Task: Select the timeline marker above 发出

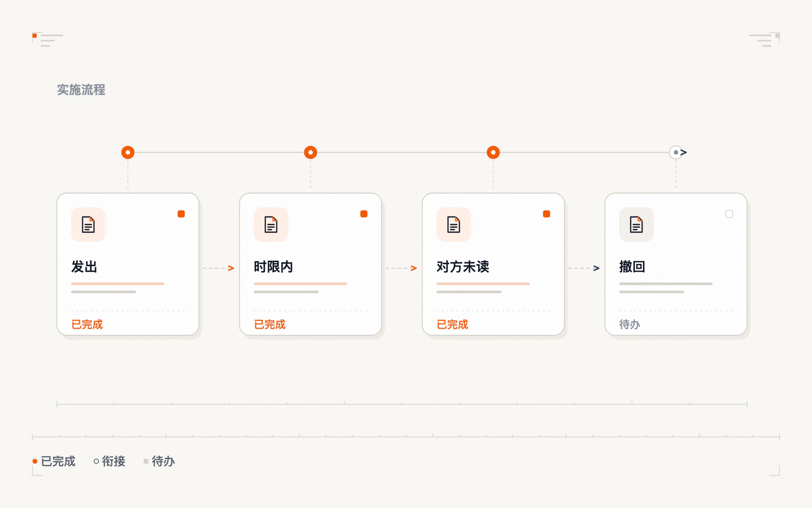Action: [x=128, y=152]
